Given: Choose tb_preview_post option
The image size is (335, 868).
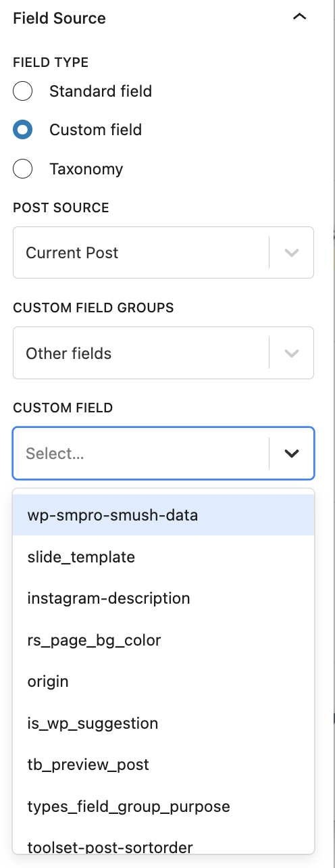Looking at the screenshot, I should pos(163,765).
